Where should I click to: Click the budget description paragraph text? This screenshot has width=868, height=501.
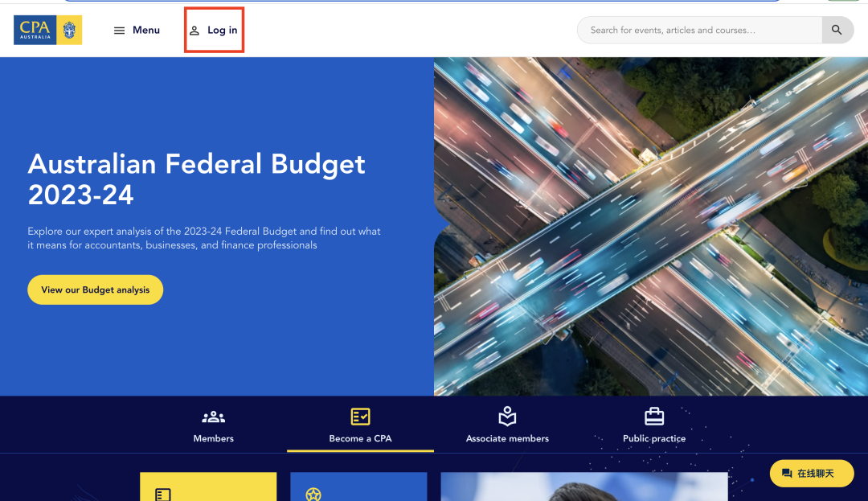[204, 238]
